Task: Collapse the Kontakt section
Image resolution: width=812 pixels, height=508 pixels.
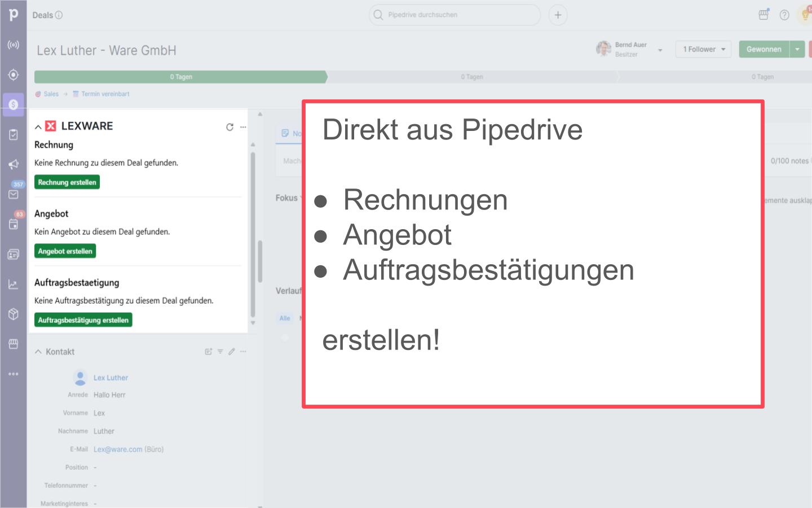Action: tap(38, 351)
